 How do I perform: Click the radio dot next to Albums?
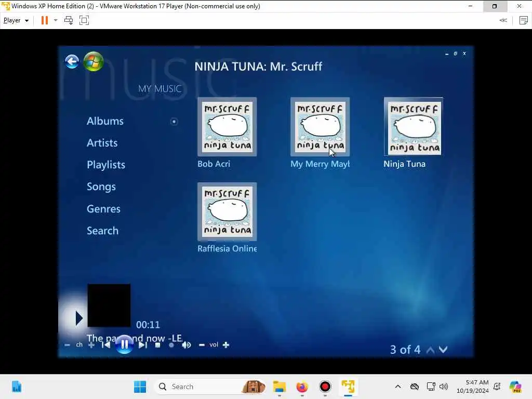click(x=174, y=122)
